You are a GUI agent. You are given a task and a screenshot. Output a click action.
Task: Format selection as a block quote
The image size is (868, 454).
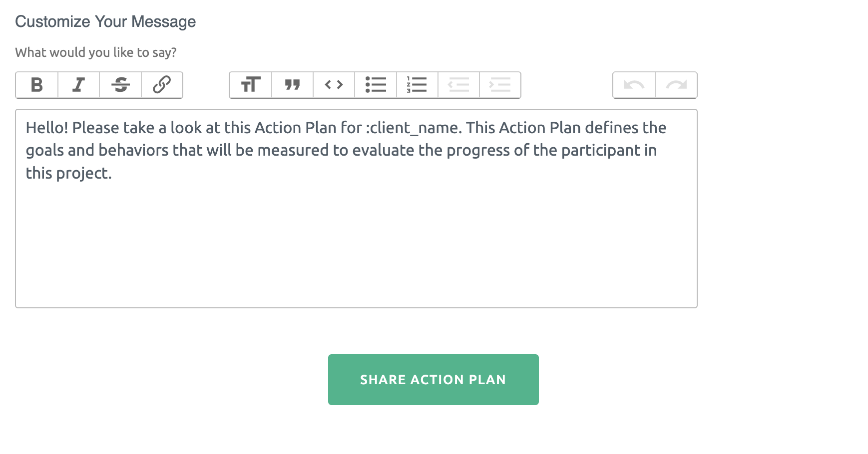pos(293,85)
